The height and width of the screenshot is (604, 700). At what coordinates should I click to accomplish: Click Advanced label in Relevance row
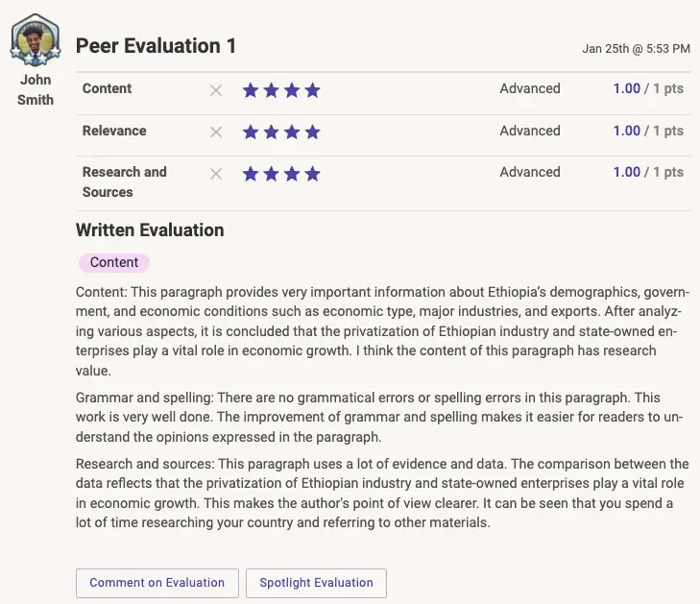pyautogui.click(x=529, y=131)
